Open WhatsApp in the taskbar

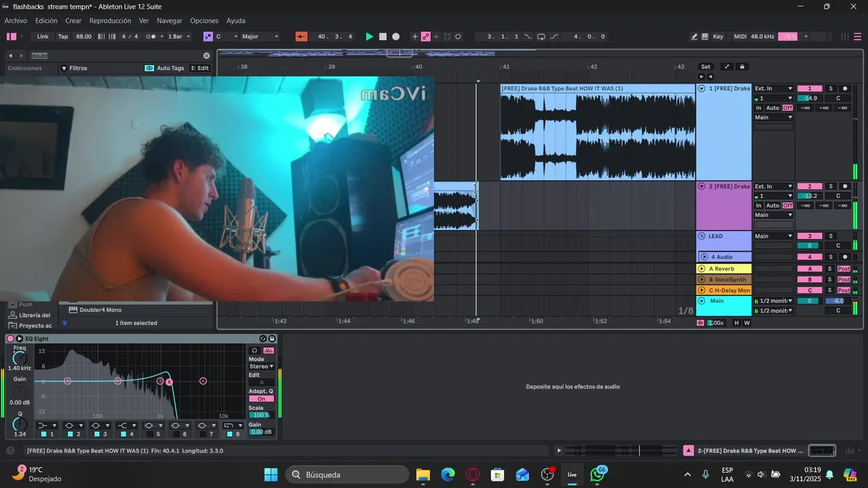pyautogui.click(x=597, y=474)
